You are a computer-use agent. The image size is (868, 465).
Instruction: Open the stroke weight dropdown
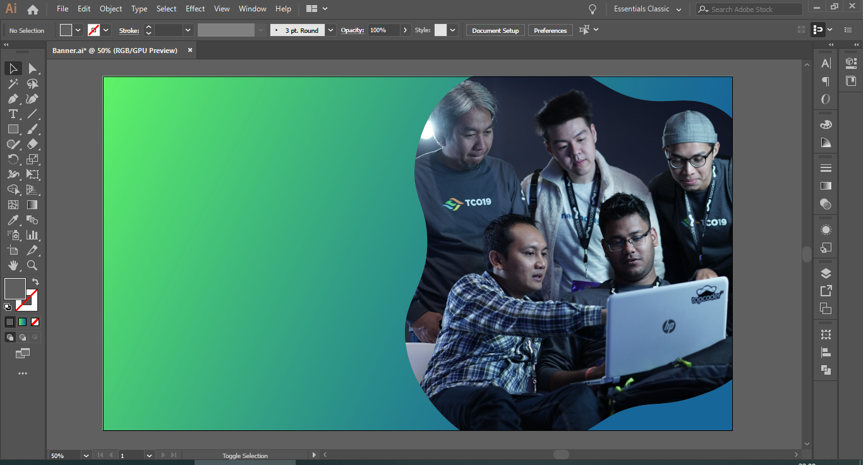(188, 30)
